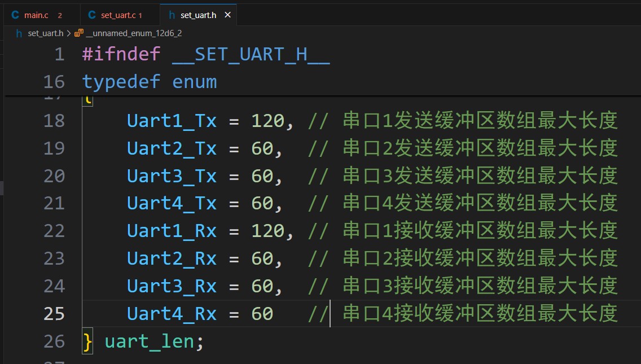641x364 pixels.
Task: Switch to the set_uart.c tab
Action: (x=118, y=15)
